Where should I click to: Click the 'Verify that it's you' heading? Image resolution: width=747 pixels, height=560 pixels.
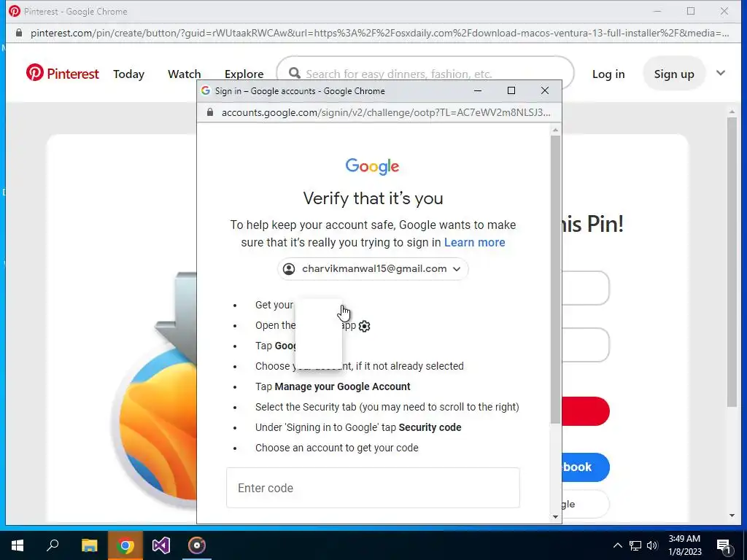(x=373, y=198)
